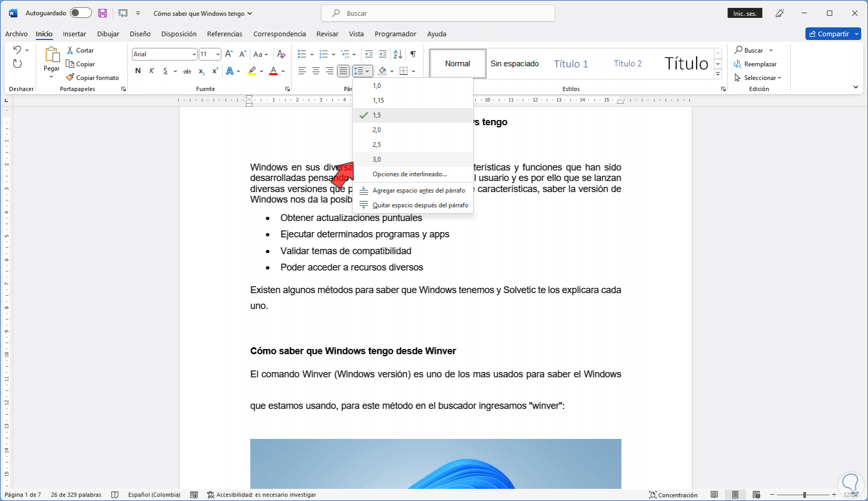Expand the Seleccionar dropdown
868x501 pixels.
pyautogui.click(x=758, y=78)
